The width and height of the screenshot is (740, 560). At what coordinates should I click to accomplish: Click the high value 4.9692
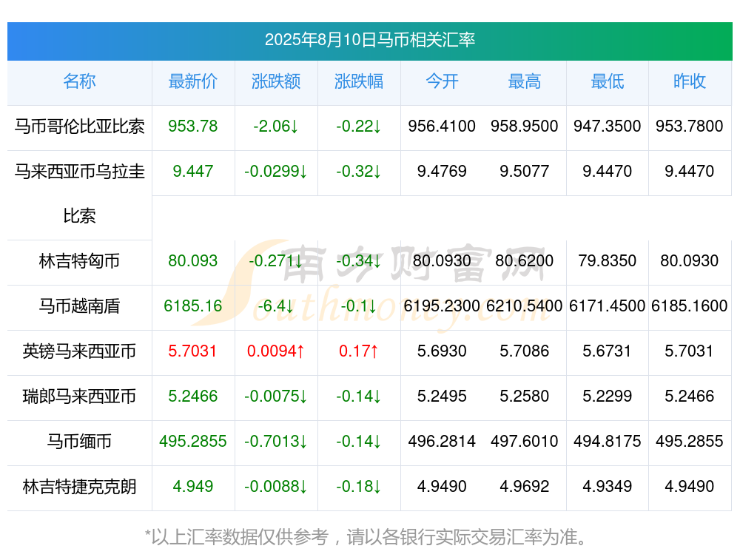[525, 487]
